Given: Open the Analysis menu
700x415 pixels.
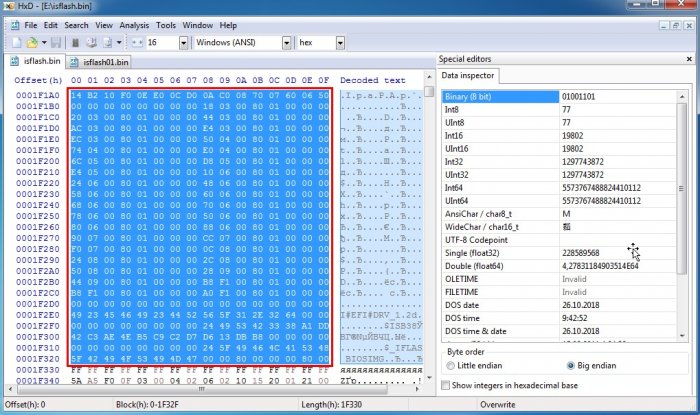Looking at the screenshot, I should tap(134, 25).
